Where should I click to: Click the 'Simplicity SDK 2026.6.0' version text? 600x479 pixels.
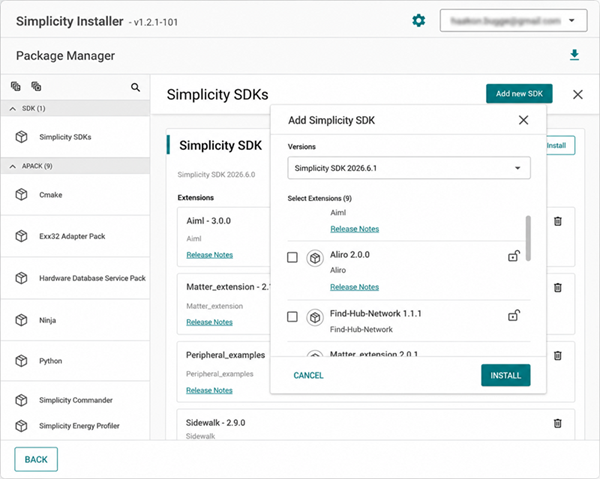[x=216, y=174]
